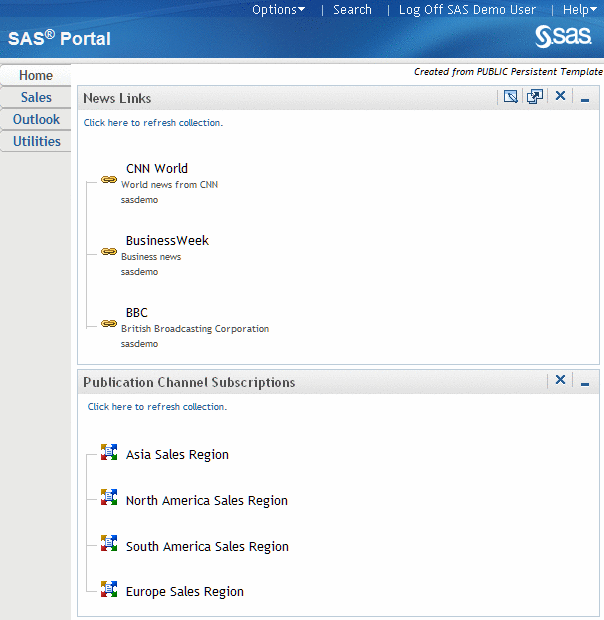Click the News Links portlet title
604x620 pixels.
(x=117, y=98)
